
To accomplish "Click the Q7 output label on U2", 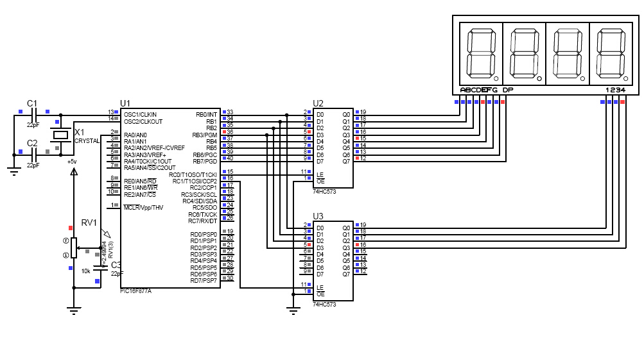I will (346, 161).
